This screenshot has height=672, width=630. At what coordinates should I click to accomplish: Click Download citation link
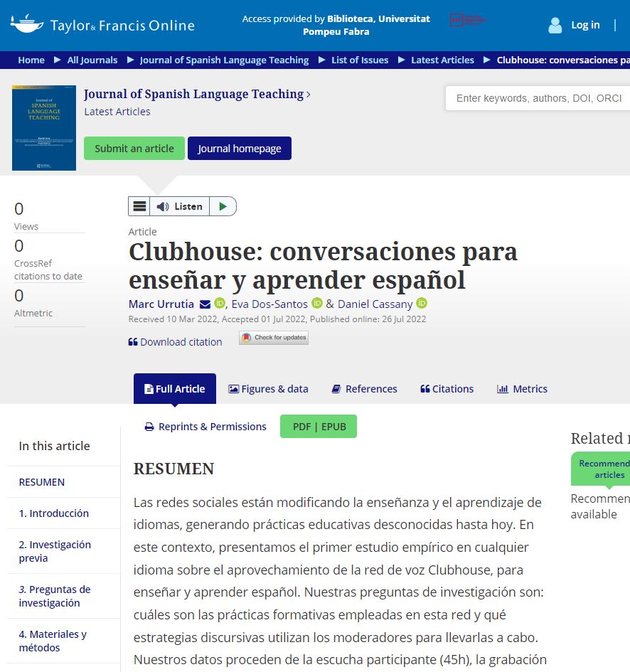[176, 342]
